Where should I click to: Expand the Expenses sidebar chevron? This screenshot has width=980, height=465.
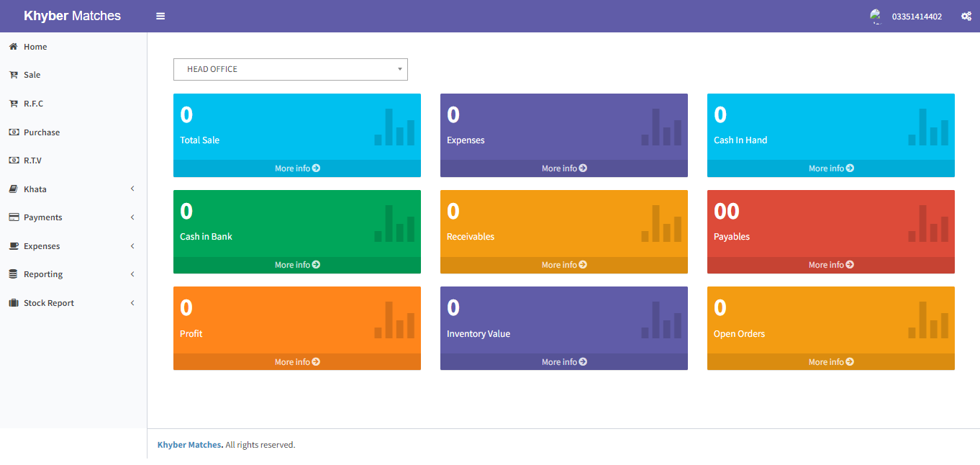[x=132, y=246]
